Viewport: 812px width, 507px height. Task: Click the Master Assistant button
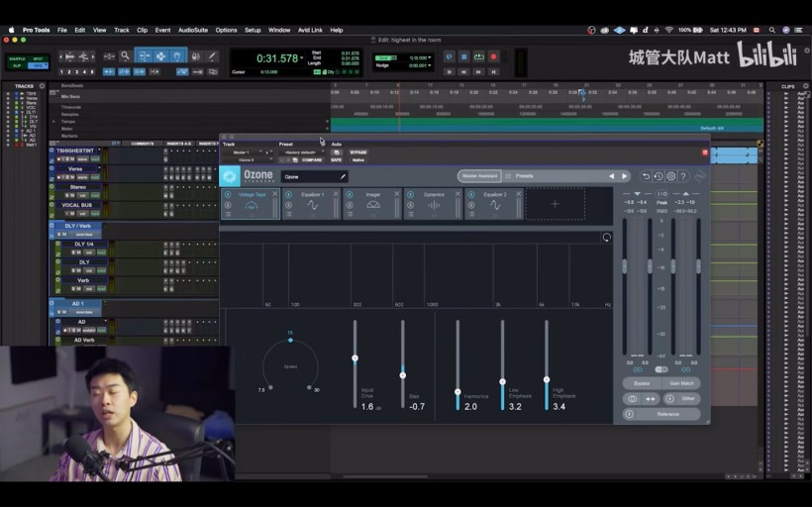point(479,176)
